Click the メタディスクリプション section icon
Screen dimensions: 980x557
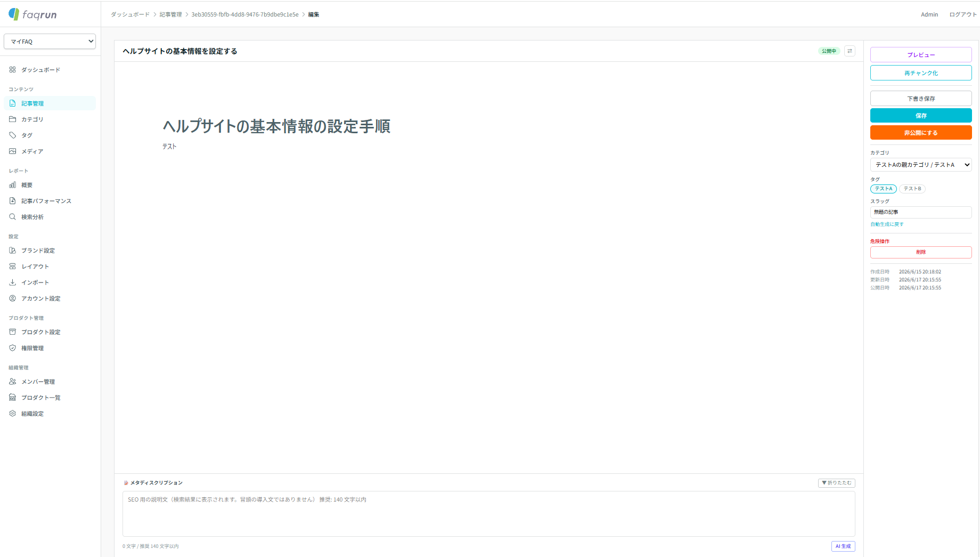[x=126, y=483]
